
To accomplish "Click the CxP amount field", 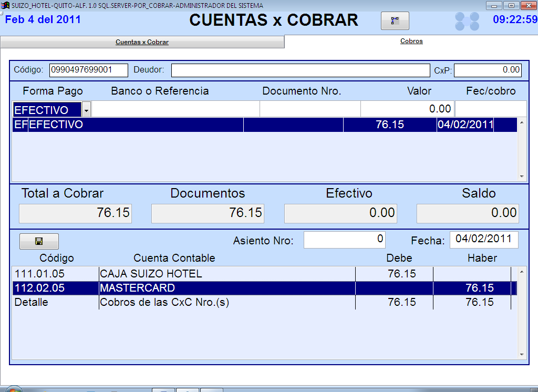I will (x=487, y=70).
